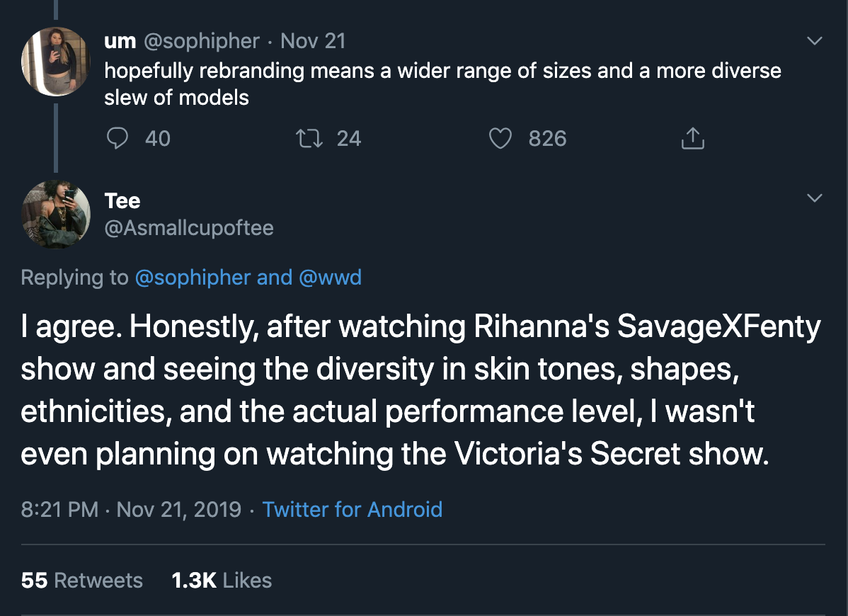Click the @Asmallcupoftee handle

189,227
